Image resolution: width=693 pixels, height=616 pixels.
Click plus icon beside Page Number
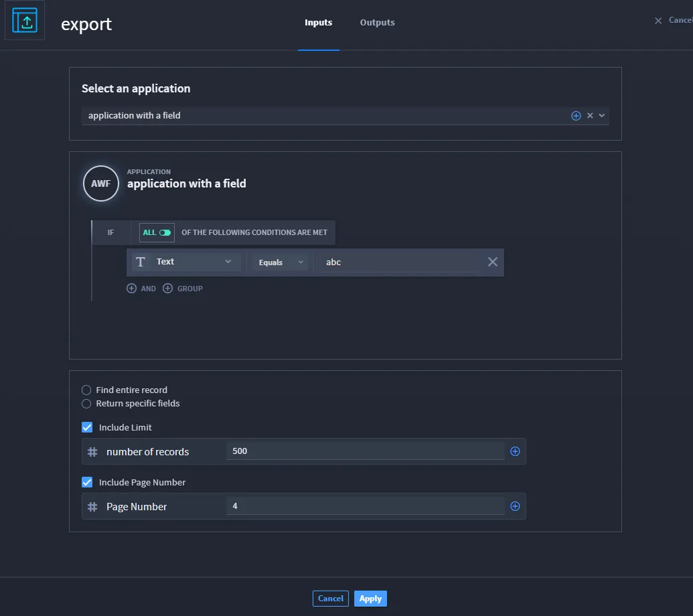coord(515,506)
